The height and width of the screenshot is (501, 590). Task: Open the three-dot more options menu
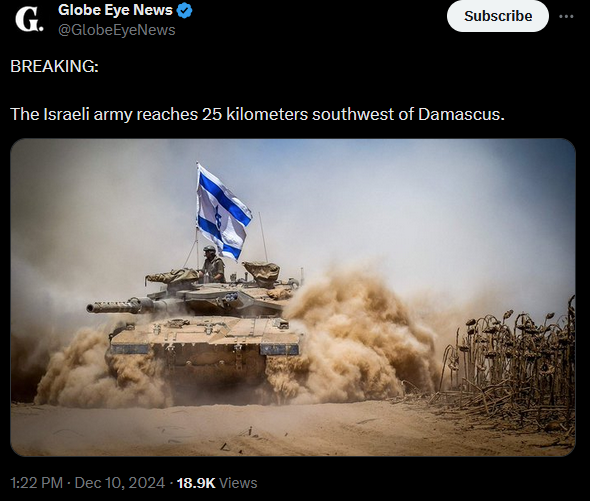point(566,17)
